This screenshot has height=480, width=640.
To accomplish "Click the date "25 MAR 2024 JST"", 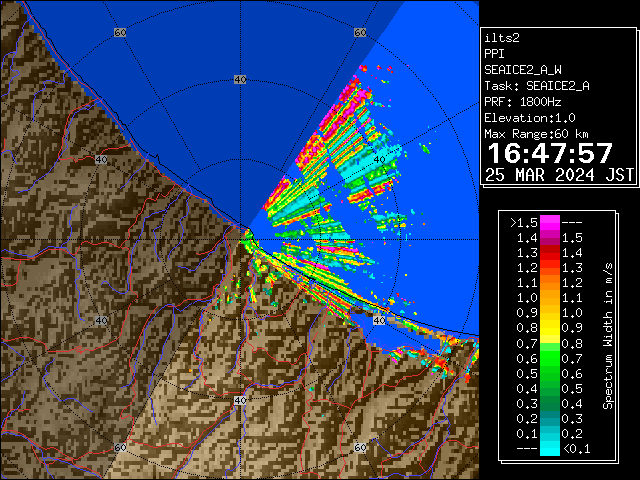I will (x=559, y=175).
